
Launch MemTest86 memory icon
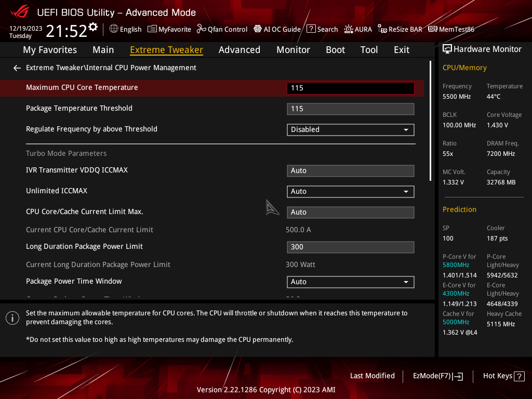[x=433, y=29]
